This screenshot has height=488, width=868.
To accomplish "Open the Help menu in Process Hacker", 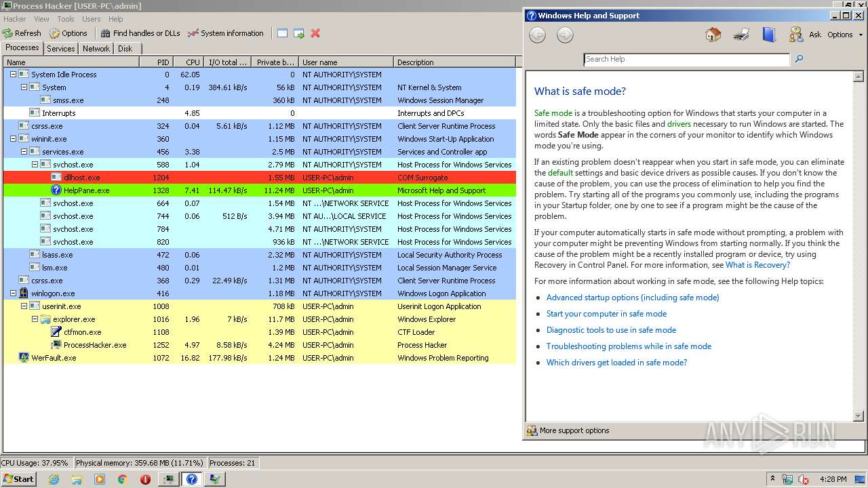I will (116, 19).
